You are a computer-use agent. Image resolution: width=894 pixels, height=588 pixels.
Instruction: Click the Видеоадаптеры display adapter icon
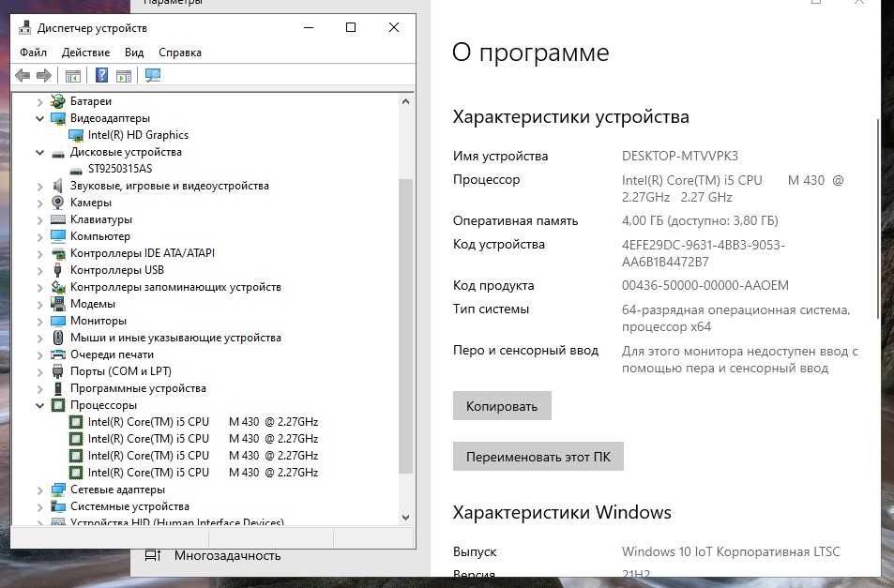point(57,118)
